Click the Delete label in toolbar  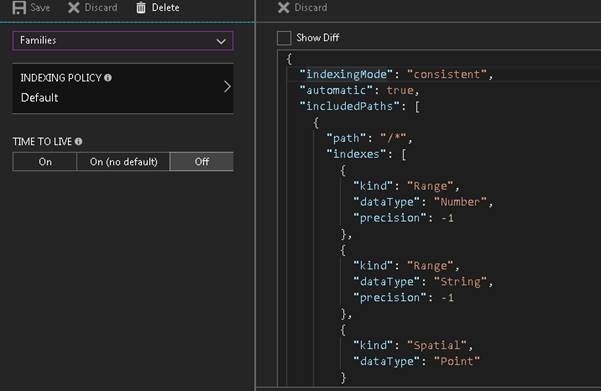166,7
